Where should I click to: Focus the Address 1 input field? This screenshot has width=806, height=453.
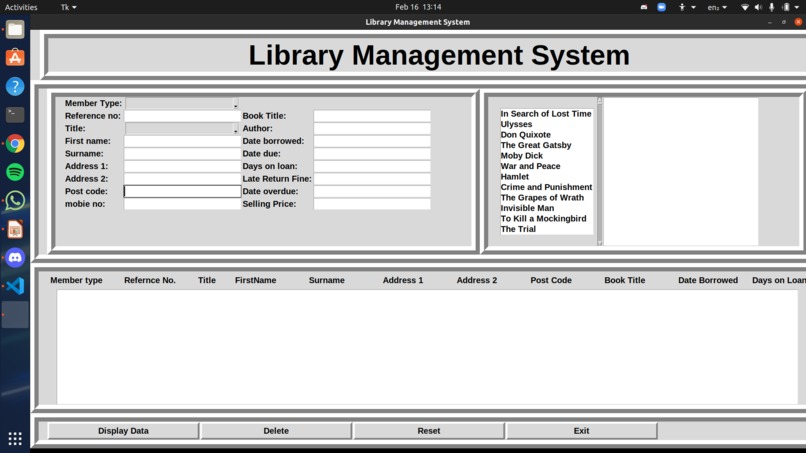click(182, 166)
